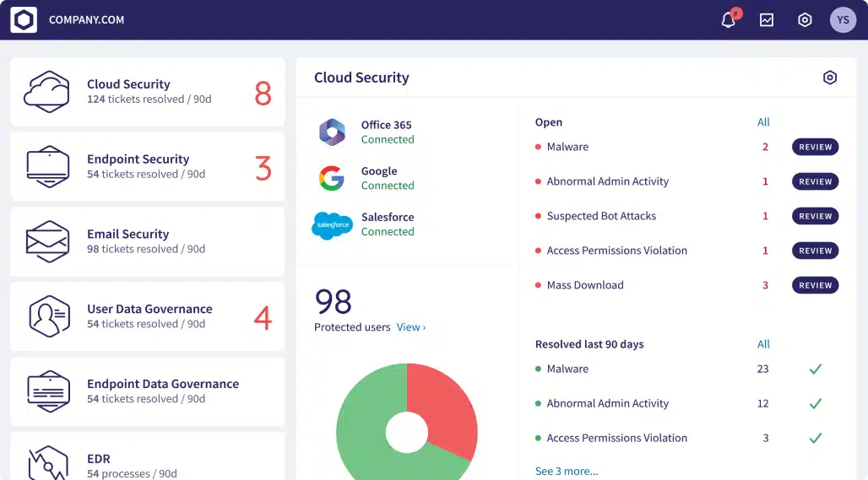
Task: Click the EDR graph icon
Action: 48,463
